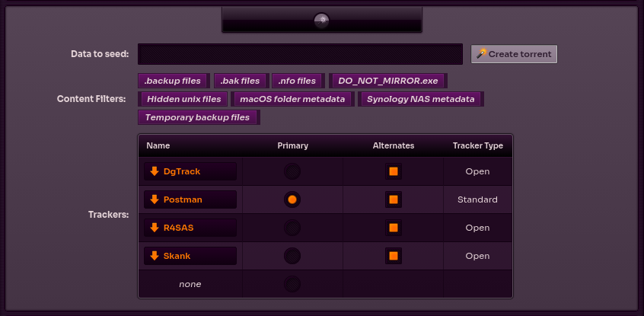Click the spinner icon in top bar

coord(321,21)
